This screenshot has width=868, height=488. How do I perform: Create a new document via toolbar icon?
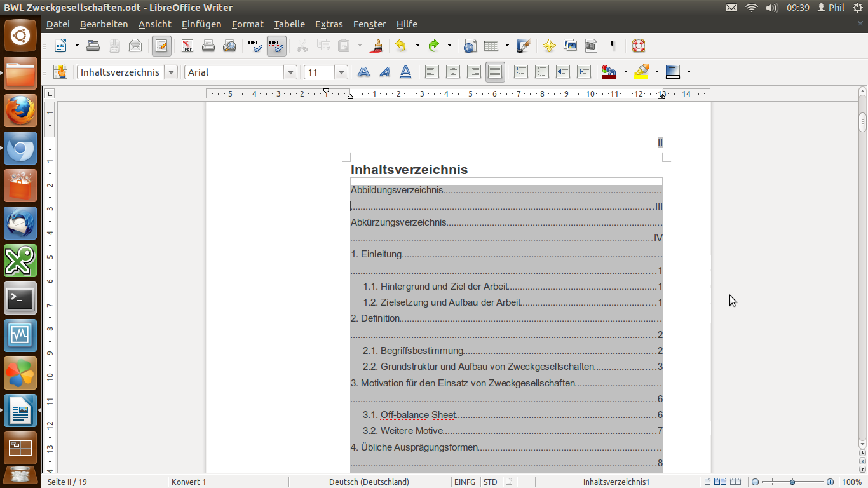click(x=60, y=46)
